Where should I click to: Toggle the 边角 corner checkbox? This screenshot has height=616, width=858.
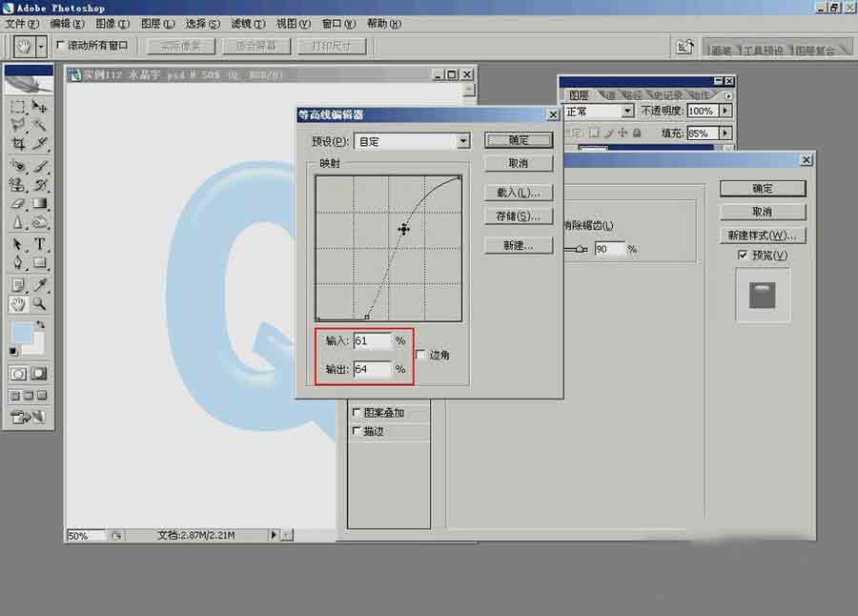tap(420, 354)
